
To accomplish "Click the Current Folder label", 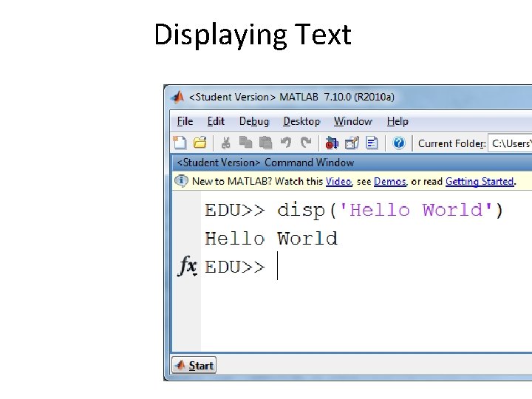I will click(x=452, y=143).
